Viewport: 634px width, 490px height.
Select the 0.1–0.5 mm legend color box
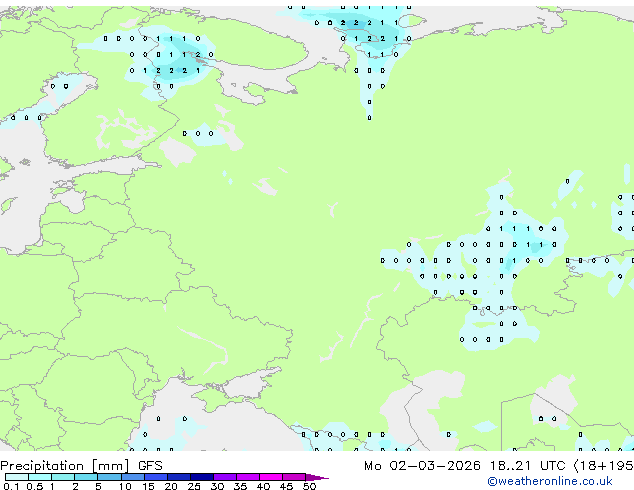[17, 477]
